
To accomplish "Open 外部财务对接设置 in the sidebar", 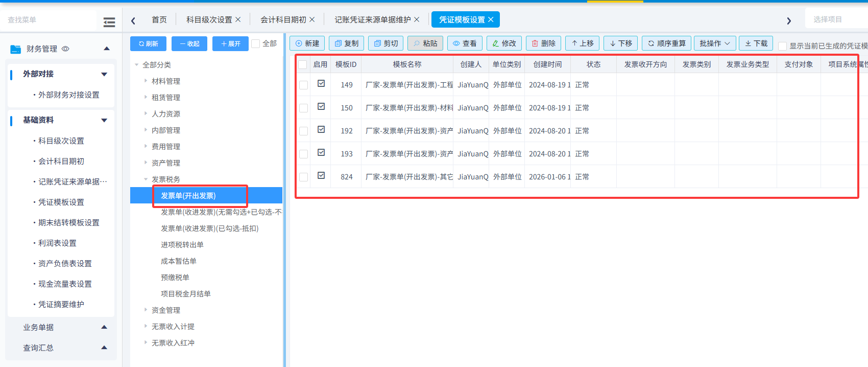I will [69, 95].
